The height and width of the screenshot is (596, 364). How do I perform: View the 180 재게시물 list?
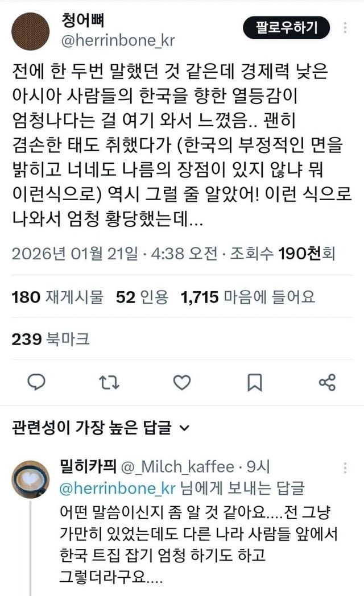[57, 297]
